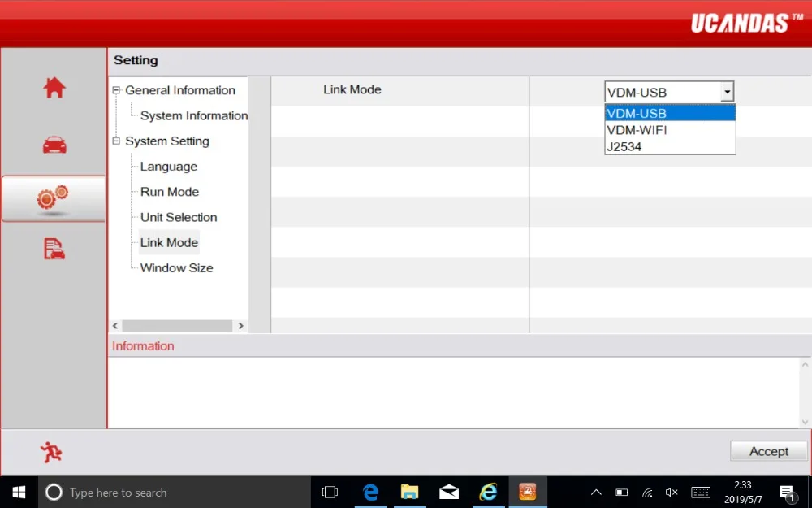This screenshot has height=508, width=812.
Task: Select Link Mode in the settings tree
Action: pos(169,242)
